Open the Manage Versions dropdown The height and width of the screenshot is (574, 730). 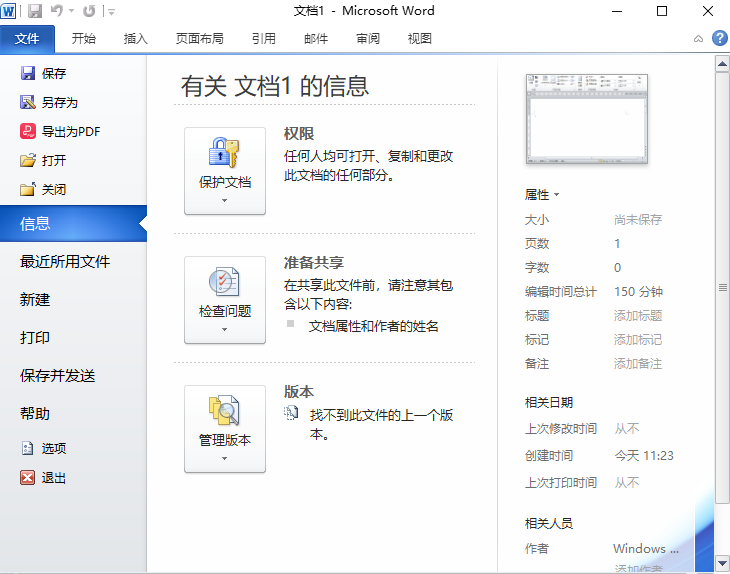[225, 429]
